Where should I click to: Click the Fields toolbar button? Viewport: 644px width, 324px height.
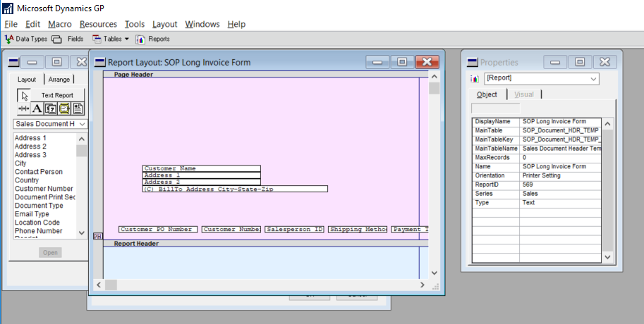coord(68,39)
